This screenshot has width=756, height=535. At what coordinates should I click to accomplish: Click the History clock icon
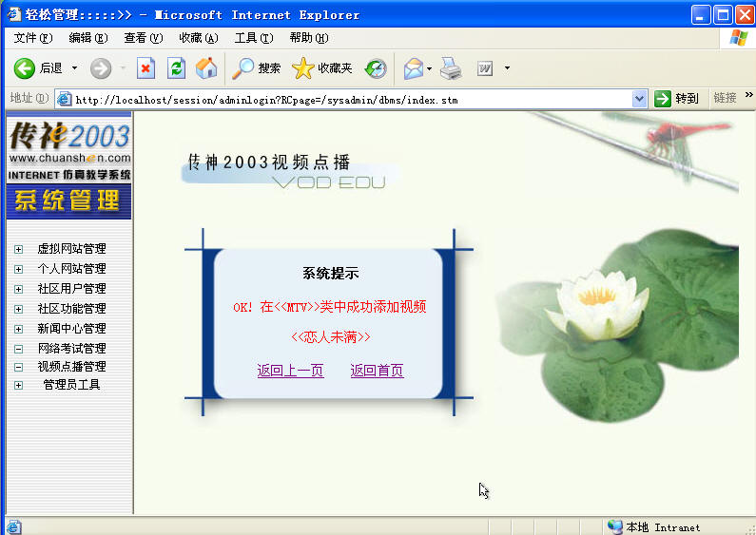[376, 68]
